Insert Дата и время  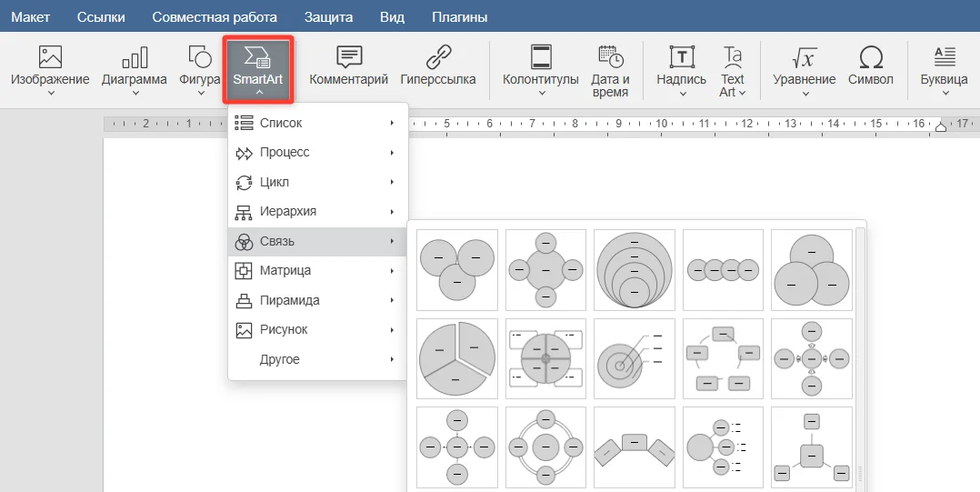610,70
